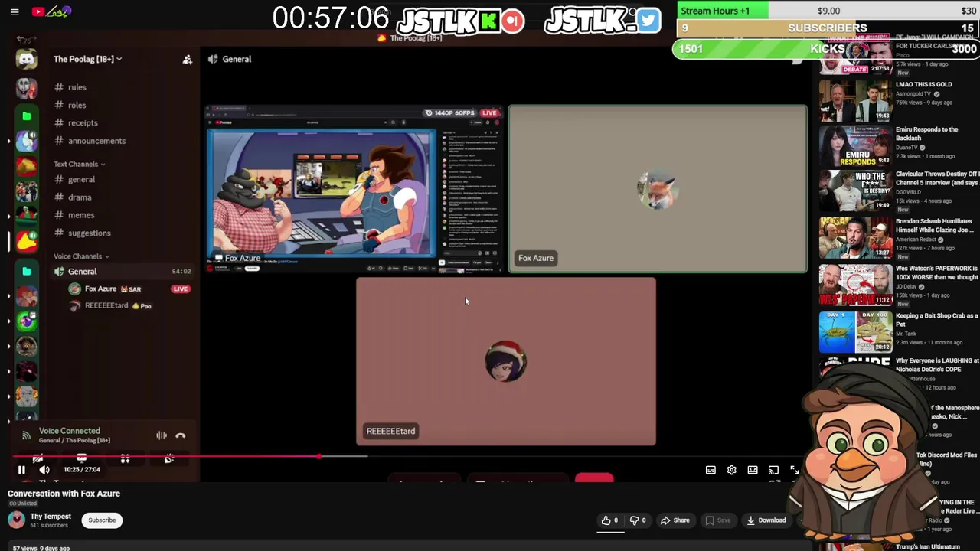The image size is (980, 551).
Task: Expand The Poolag [18+] server dropdown
Action: point(87,59)
